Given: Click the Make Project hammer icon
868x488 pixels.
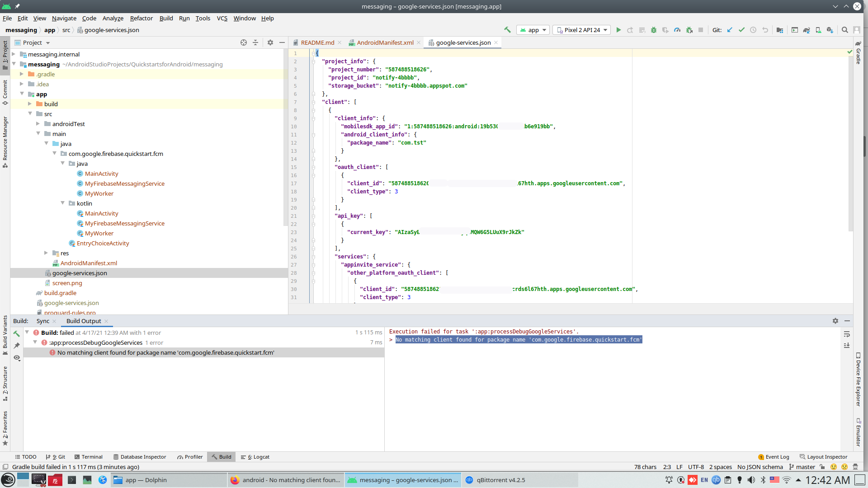Looking at the screenshot, I should 507,30.
